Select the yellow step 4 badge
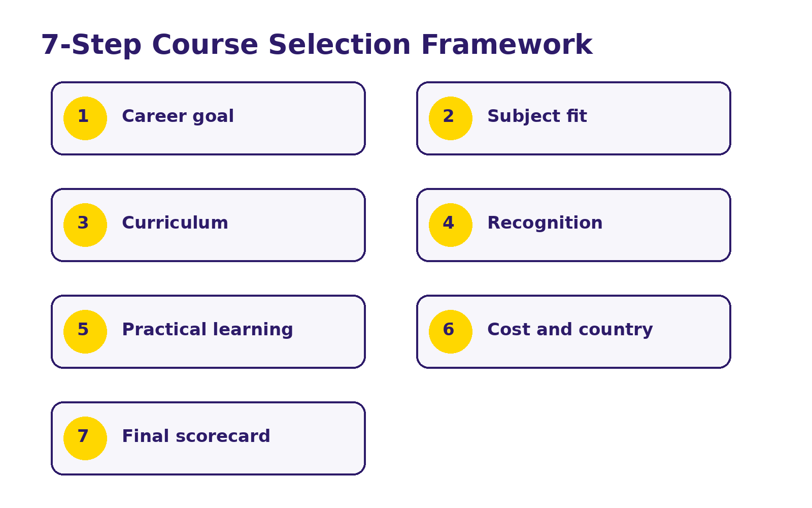The height and width of the screenshot is (508, 812). [451, 225]
